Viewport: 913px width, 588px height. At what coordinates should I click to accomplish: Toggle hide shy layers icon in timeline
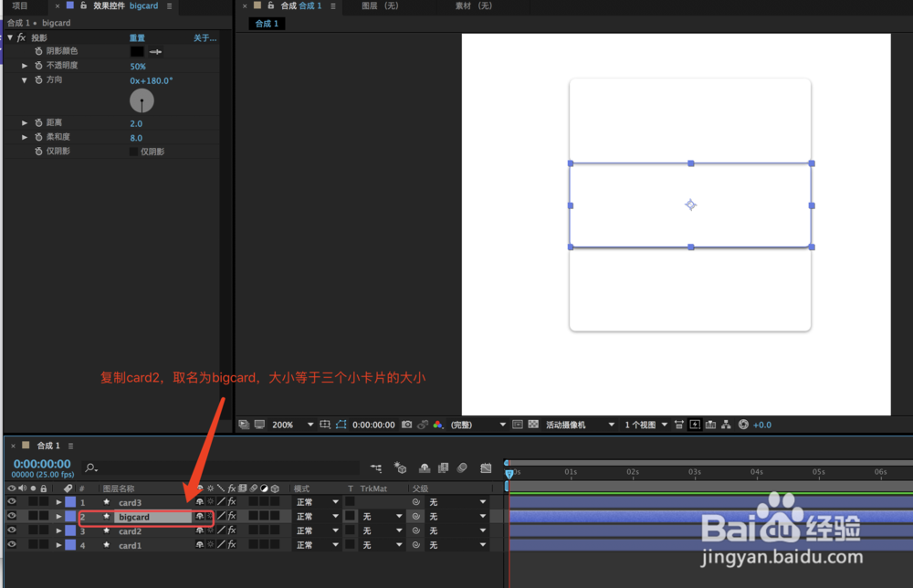[425, 467]
